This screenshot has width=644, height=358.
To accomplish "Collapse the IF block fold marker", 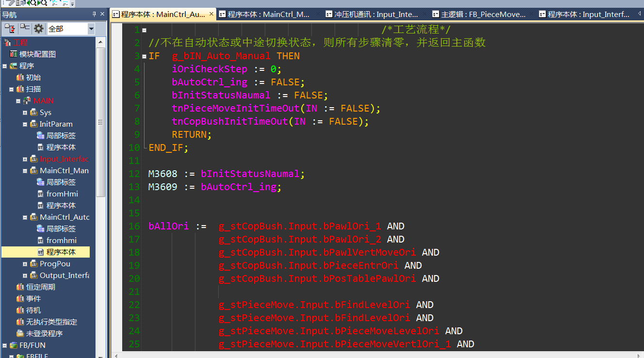I will (x=144, y=56).
